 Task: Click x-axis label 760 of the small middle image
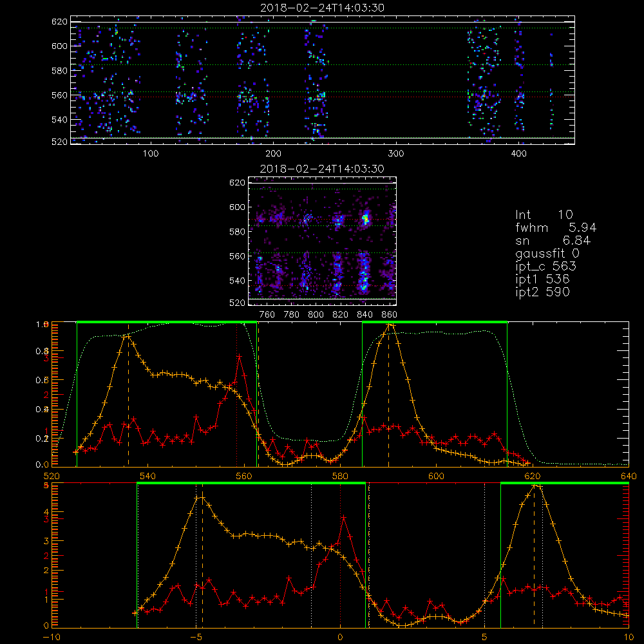(x=267, y=315)
